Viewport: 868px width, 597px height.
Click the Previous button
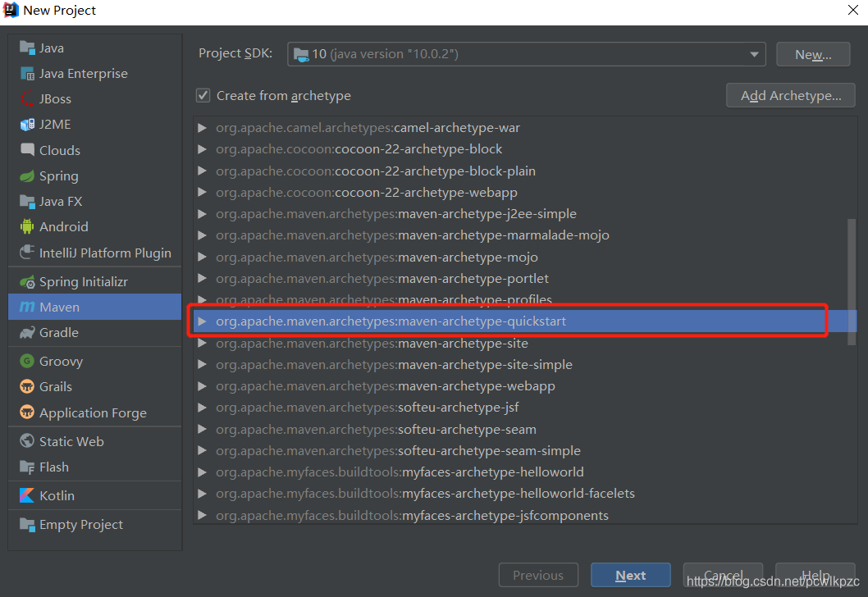[538, 576]
